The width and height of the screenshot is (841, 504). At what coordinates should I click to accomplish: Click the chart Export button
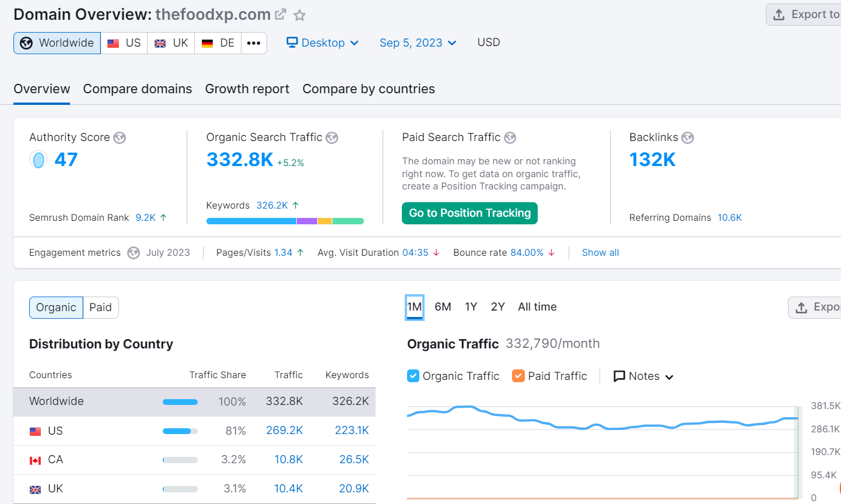coord(815,308)
